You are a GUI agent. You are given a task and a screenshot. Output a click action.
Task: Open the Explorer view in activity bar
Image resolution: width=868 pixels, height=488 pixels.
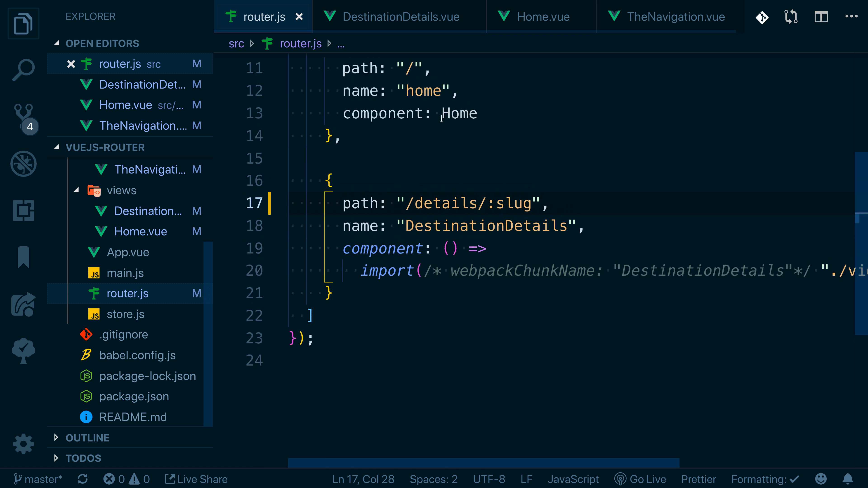[23, 23]
